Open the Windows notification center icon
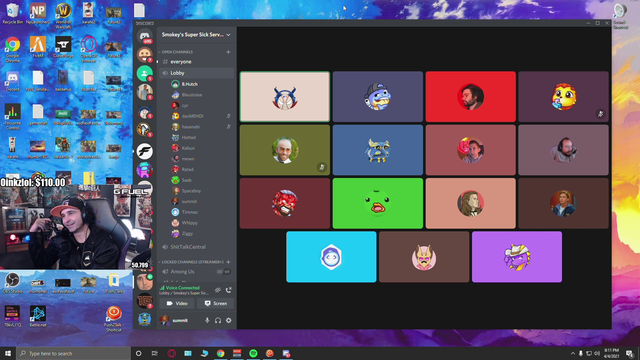The height and width of the screenshot is (360, 640). [630, 353]
